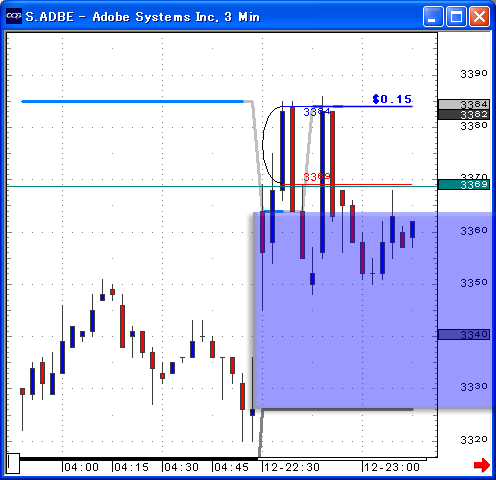496x480 pixels.
Task: Click the 3360 price scale label
Action: (x=474, y=231)
